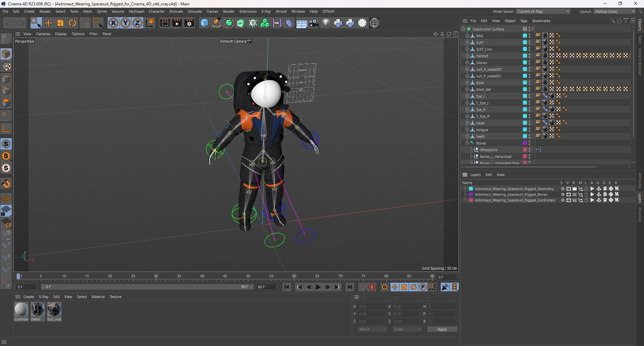Open the World coordinate dropdown

[372, 329]
